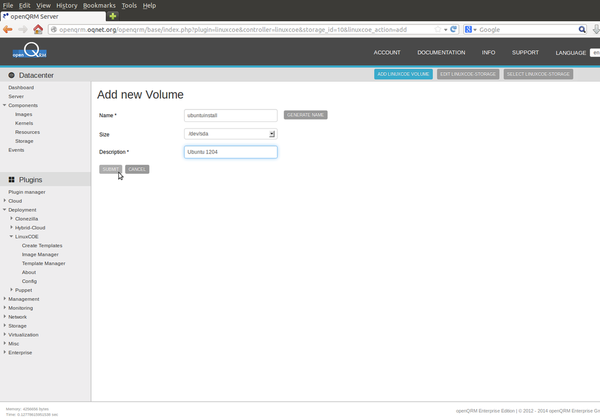Open the Info link in header
Image resolution: width=600 pixels, height=418 pixels.
coord(488,52)
